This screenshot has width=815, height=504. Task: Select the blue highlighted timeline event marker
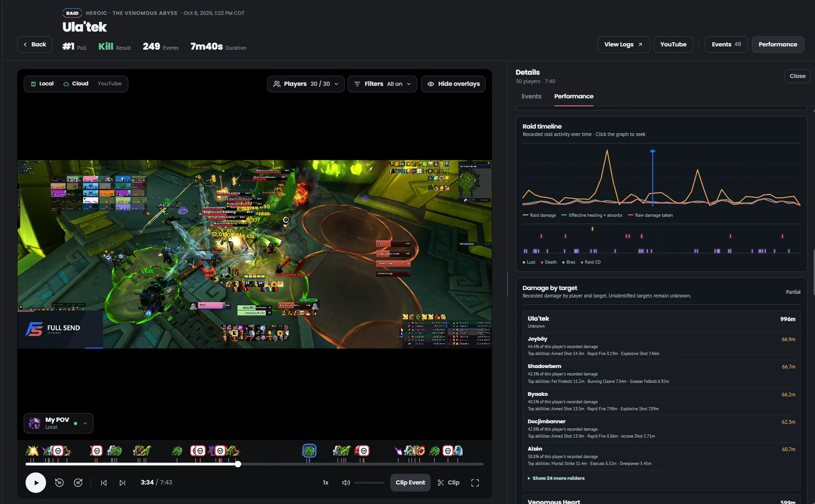pyautogui.click(x=309, y=451)
